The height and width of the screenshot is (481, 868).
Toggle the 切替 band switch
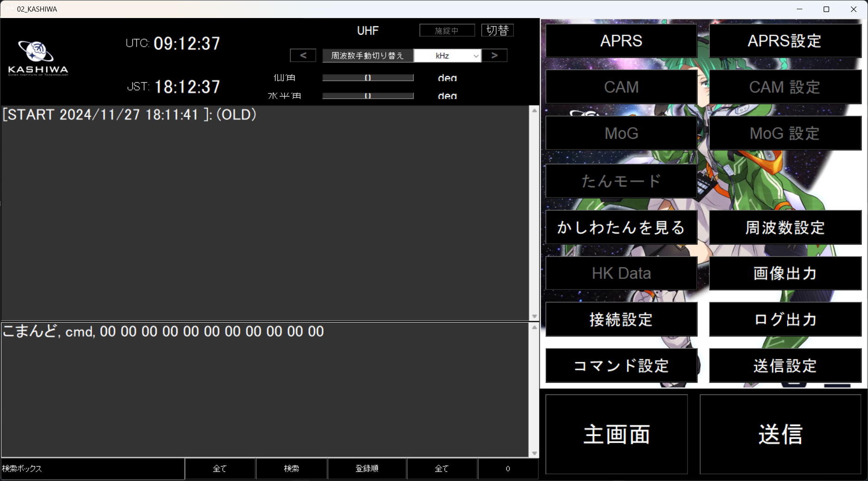coord(498,30)
